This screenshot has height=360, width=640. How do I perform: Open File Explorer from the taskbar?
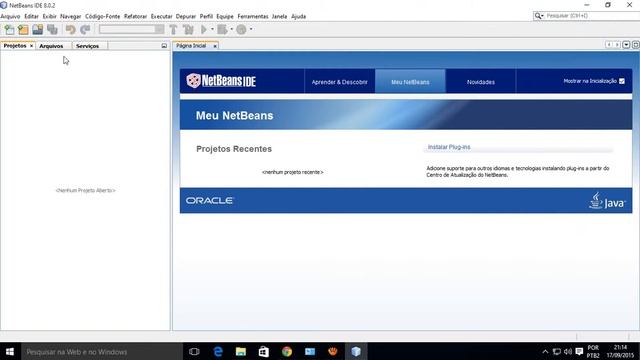pos(241,351)
